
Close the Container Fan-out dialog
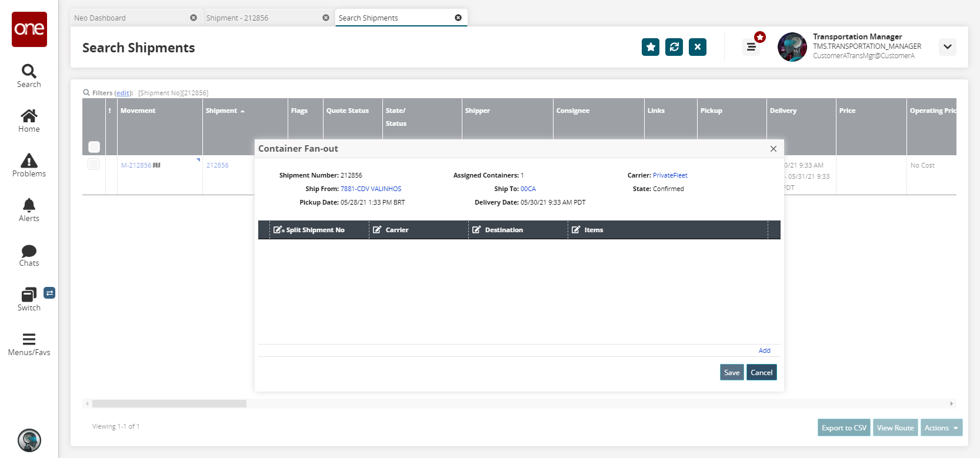(x=773, y=149)
